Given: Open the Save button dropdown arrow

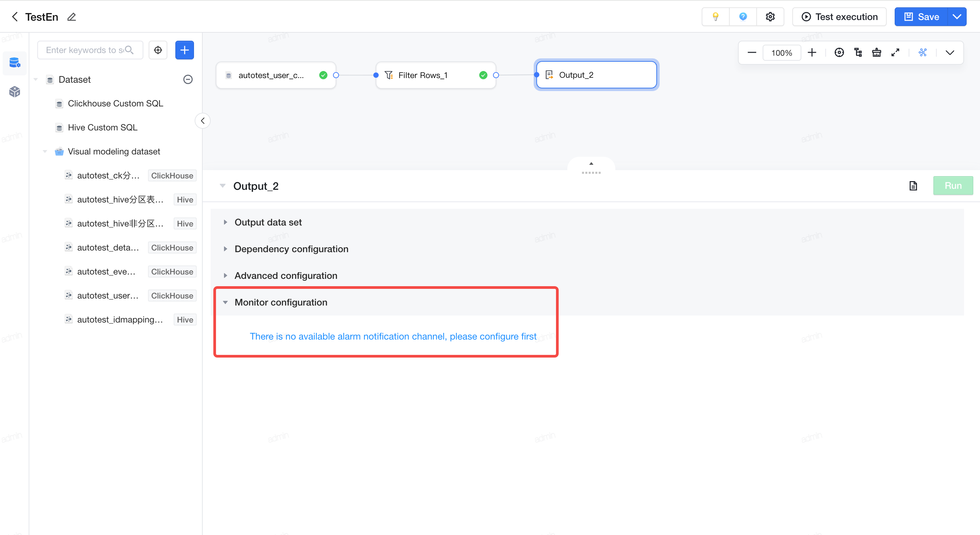Looking at the screenshot, I should click(956, 17).
